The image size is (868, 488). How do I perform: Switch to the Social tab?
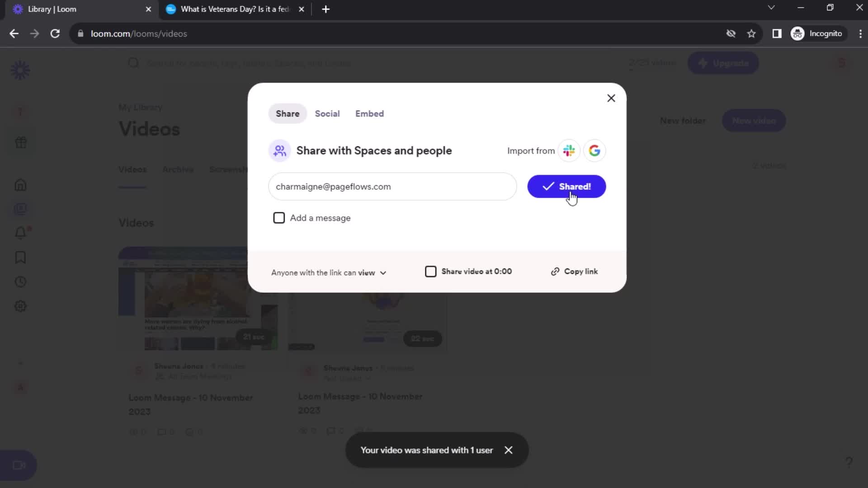click(327, 113)
